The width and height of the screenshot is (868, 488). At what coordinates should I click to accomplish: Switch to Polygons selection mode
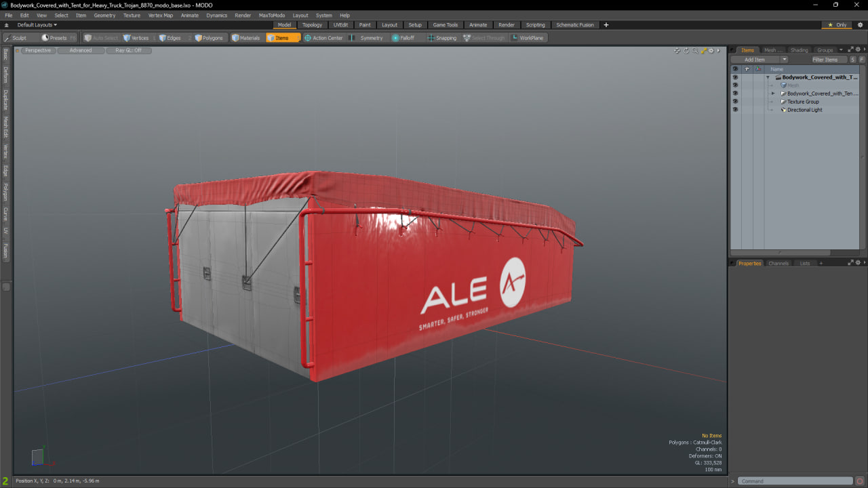click(x=209, y=38)
